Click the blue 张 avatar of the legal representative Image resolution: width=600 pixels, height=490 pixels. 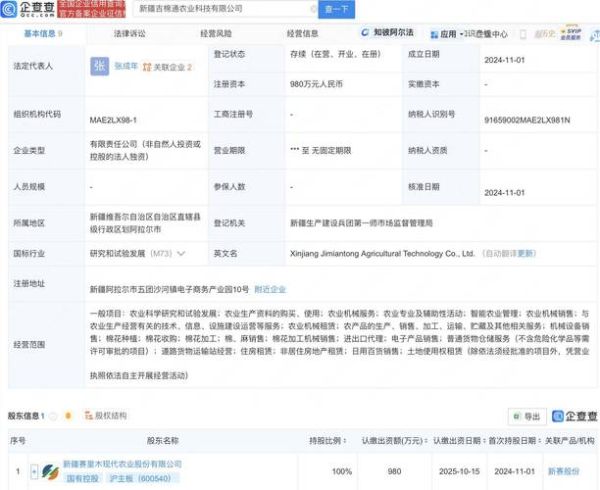(x=99, y=66)
